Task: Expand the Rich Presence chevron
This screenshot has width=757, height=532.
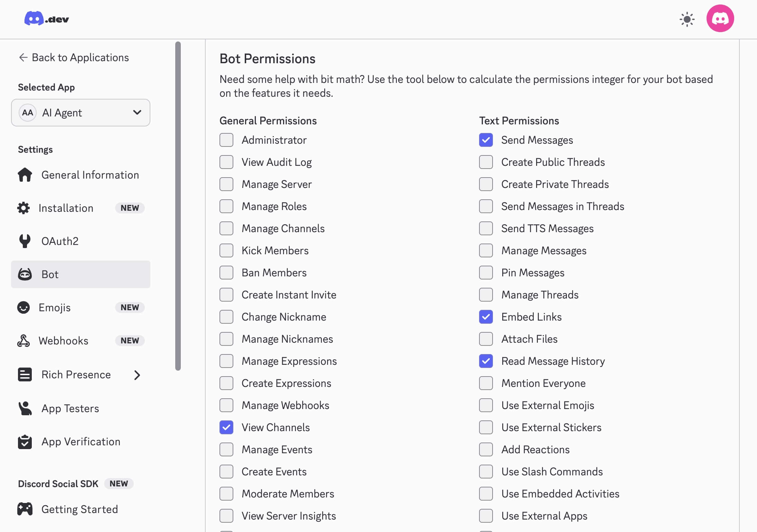Action: click(x=137, y=375)
